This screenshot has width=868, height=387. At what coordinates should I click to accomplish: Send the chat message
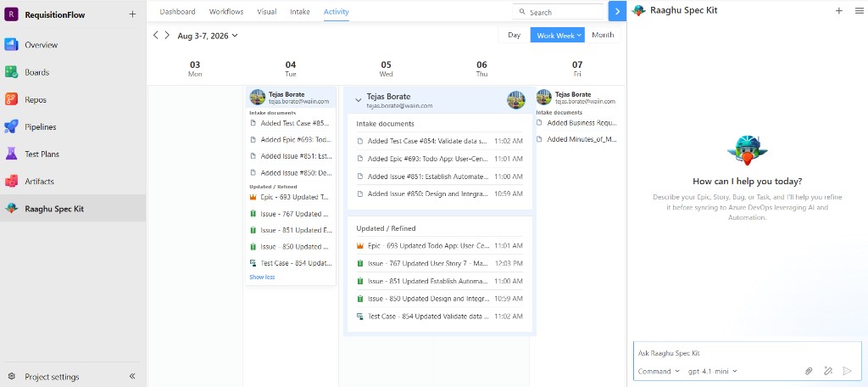click(847, 371)
